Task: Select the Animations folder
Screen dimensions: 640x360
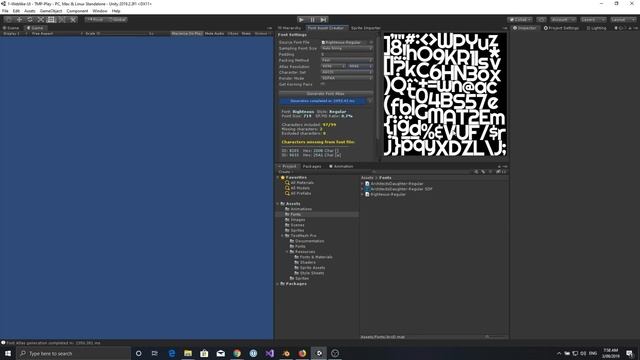Action: [x=298, y=209]
